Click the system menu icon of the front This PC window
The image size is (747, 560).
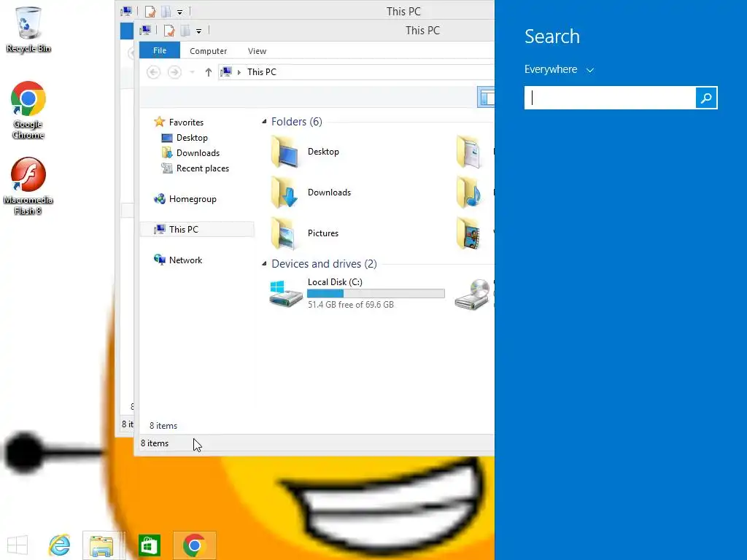click(145, 31)
